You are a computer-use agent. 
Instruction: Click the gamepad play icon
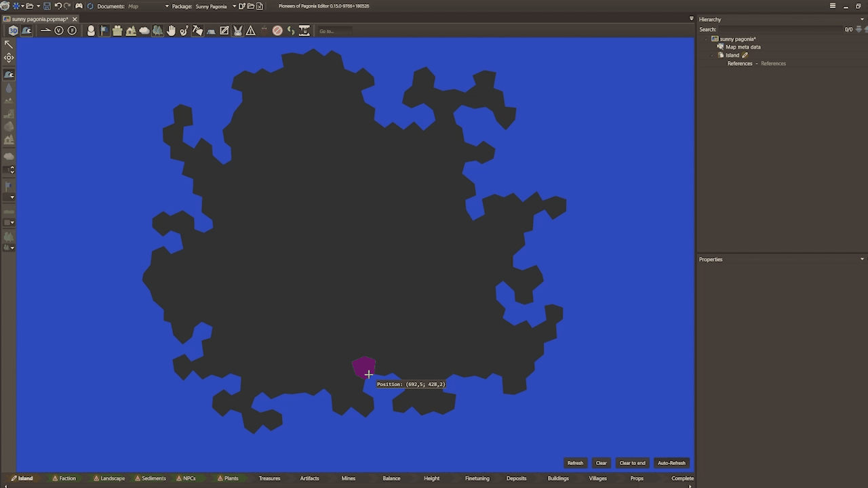click(x=79, y=6)
